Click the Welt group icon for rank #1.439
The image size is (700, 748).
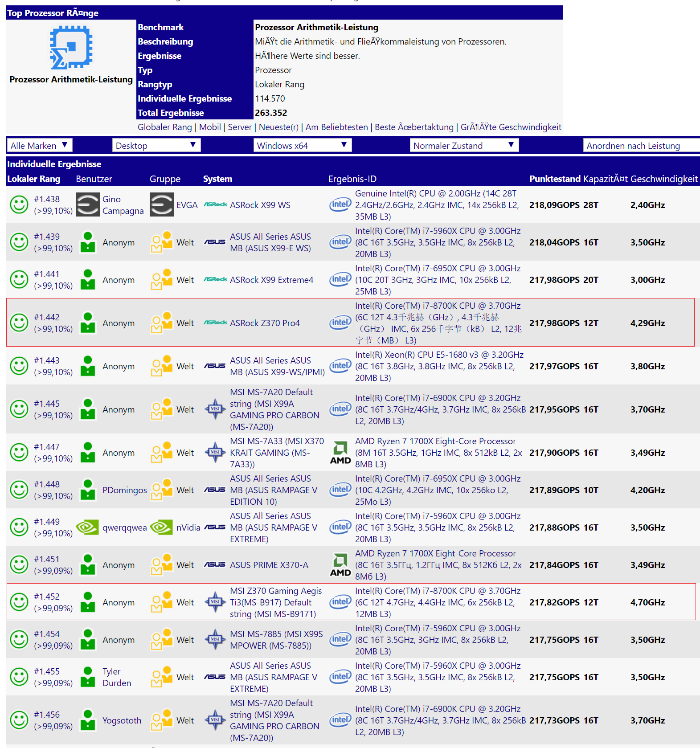pos(162,242)
